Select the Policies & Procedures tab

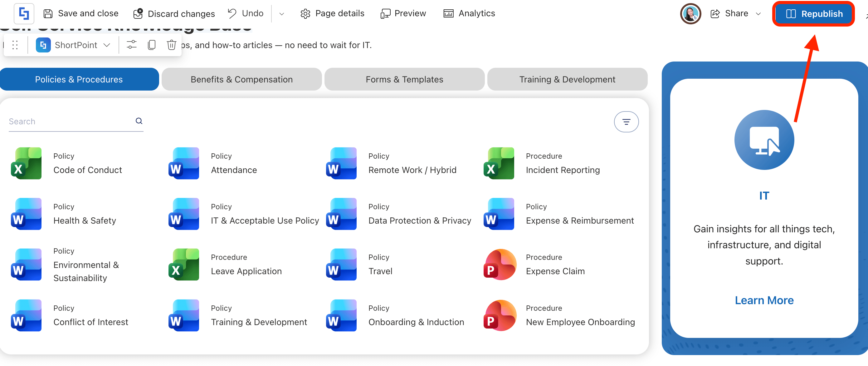[x=79, y=79]
